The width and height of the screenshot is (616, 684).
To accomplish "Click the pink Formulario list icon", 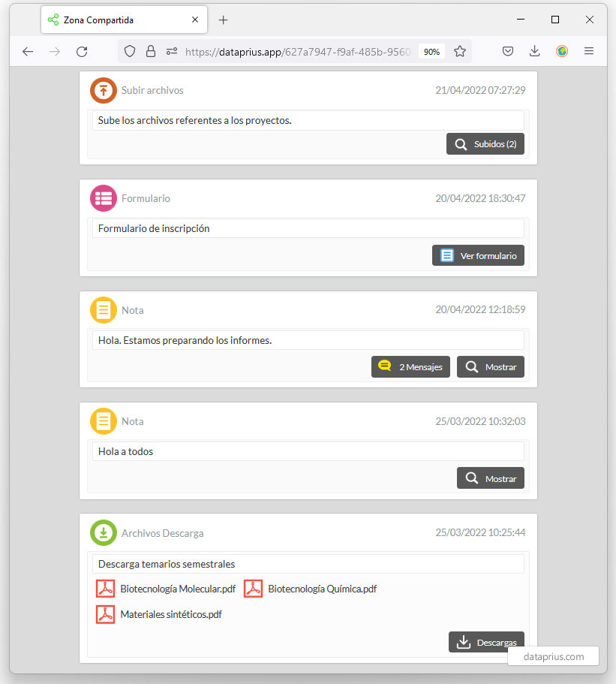I will [x=104, y=198].
